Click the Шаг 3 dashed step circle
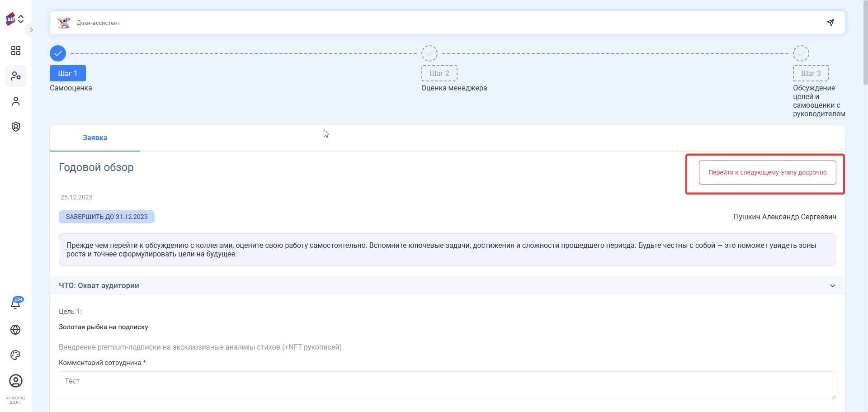The height and width of the screenshot is (412, 868). pos(801,53)
